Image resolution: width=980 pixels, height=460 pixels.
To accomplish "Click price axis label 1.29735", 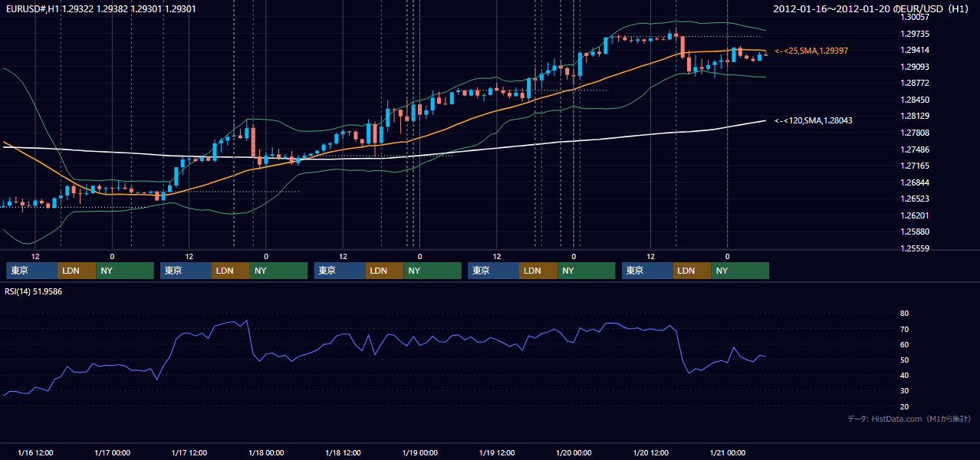I will pyautogui.click(x=915, y=34).
